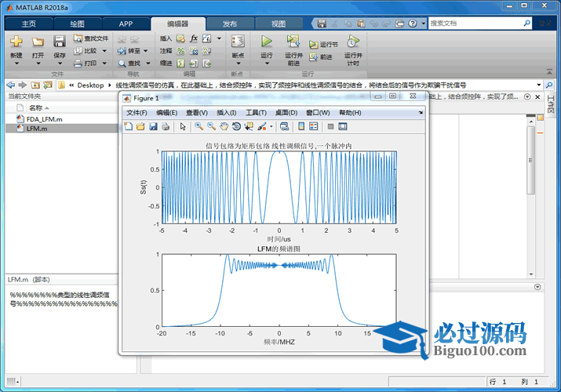Open the 发布 (Publish) ribbon tab

[x=230, y=24]
